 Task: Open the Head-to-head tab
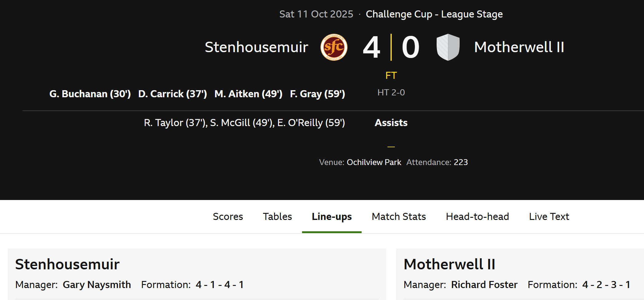477,217
